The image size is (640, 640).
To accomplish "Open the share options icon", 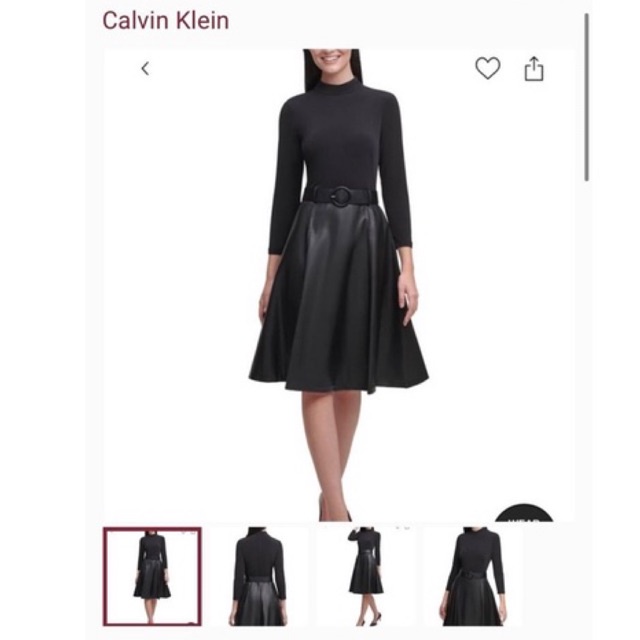I will coord(534,69).
